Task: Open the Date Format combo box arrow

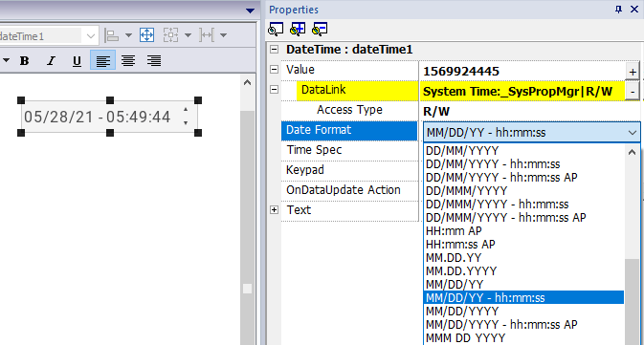Action: [633, 133]
